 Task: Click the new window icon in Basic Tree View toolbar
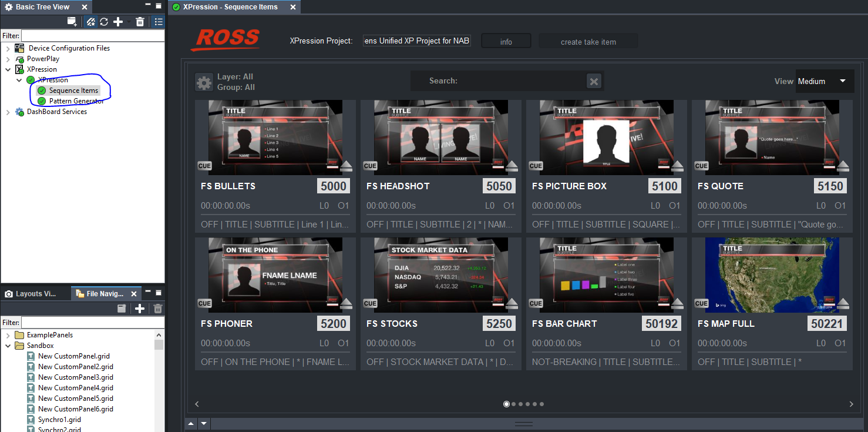(x=72, y=22)
